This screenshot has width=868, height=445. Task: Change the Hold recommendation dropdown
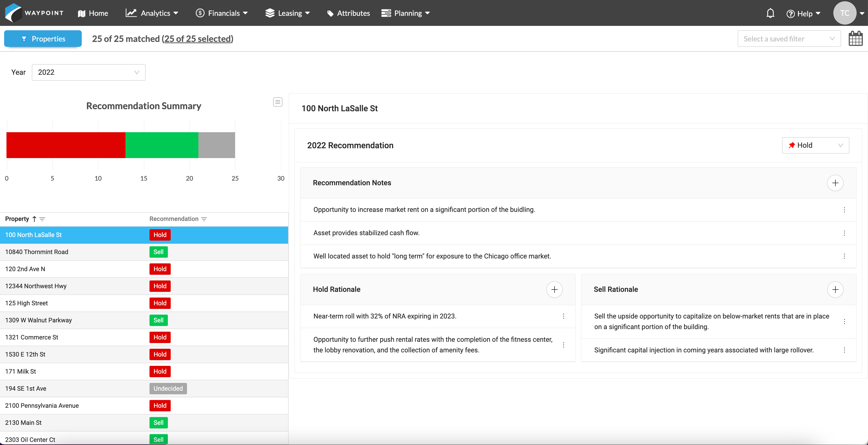815,145
